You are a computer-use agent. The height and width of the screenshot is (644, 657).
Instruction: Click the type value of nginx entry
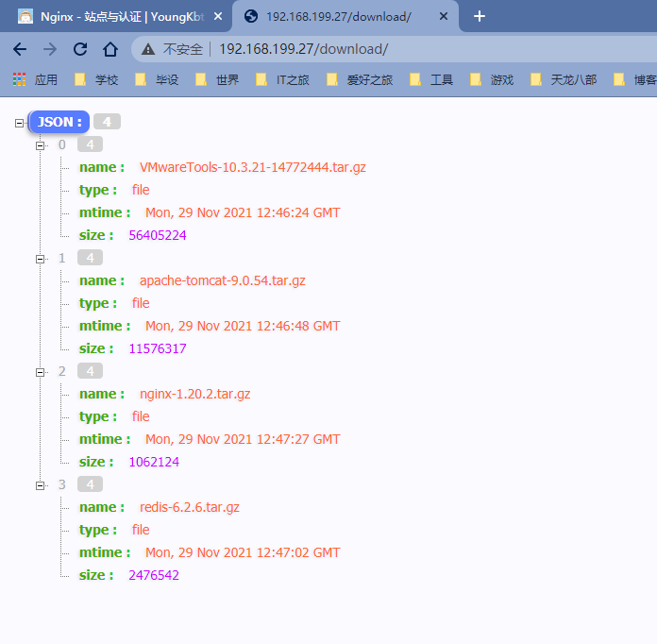click(141, 416)
